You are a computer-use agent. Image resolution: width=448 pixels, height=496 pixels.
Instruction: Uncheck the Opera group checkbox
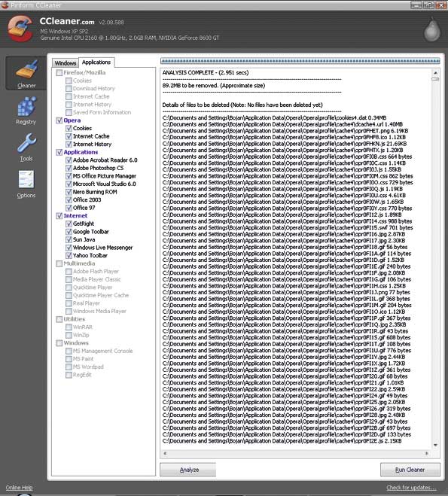point(59,120)
